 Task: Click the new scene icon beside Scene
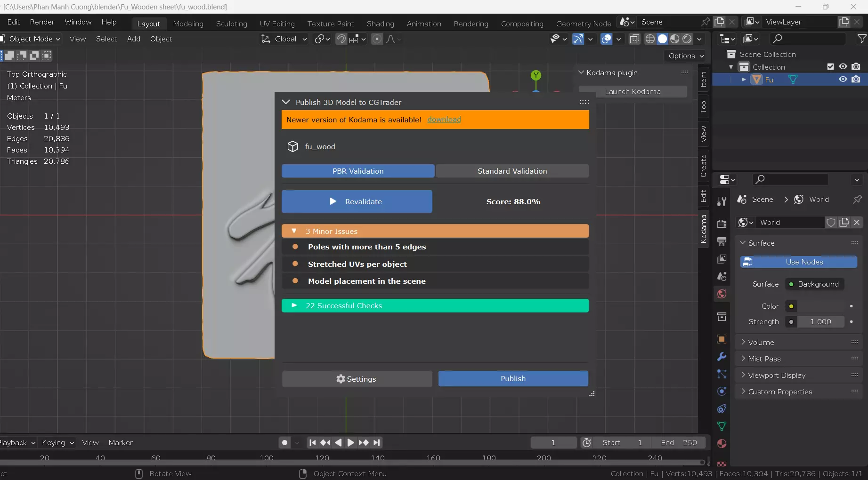click(719, 22)
